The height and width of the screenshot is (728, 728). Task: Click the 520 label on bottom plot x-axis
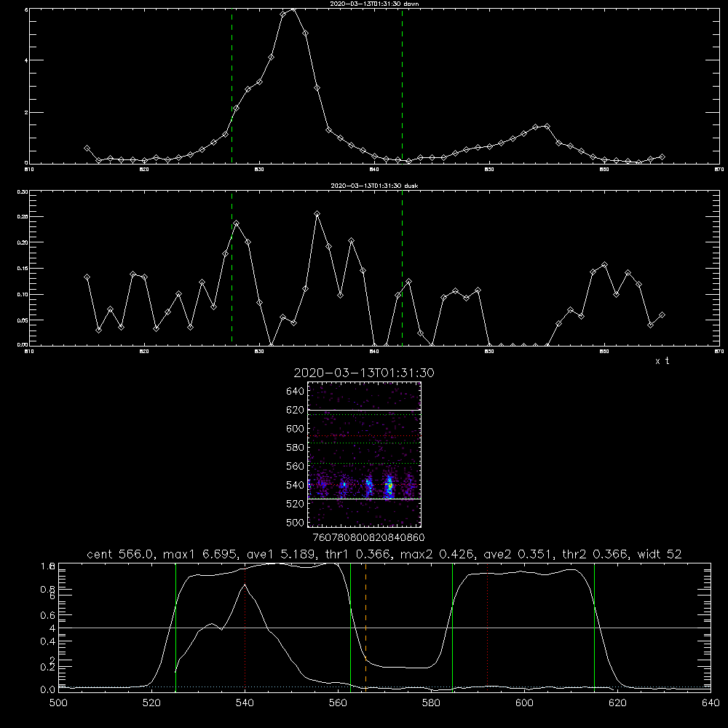point(152,703)
